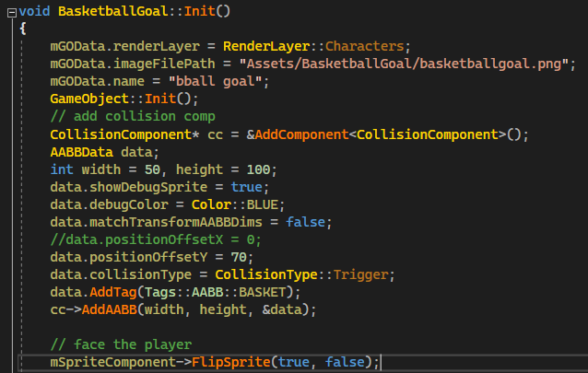Click commented-out positionOffsetX line
This screenshot has width=588, height=373.
pyautogui.click(x=156, y=240)
